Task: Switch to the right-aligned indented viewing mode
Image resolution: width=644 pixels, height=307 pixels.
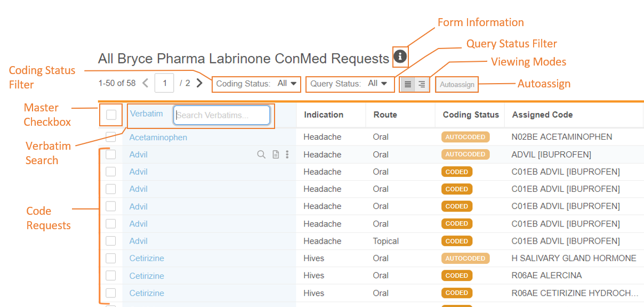Action: pos(422,84)
